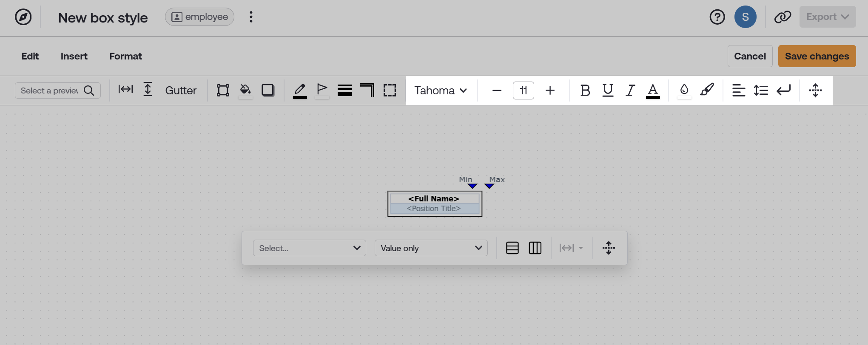Viewport: 868px width, 345px height.
Task: Increase font size with plus button
Action: click(550, 90)
